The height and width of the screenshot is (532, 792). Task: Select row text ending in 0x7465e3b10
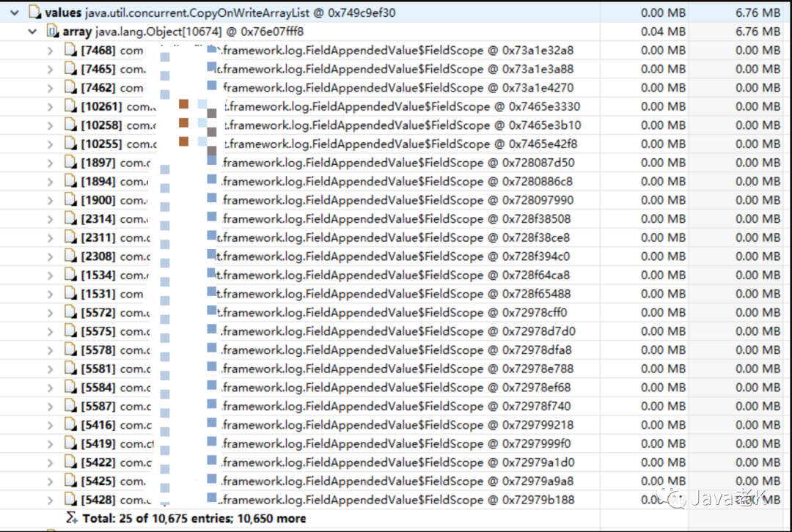pyautogui.click(x=331, y=125)
